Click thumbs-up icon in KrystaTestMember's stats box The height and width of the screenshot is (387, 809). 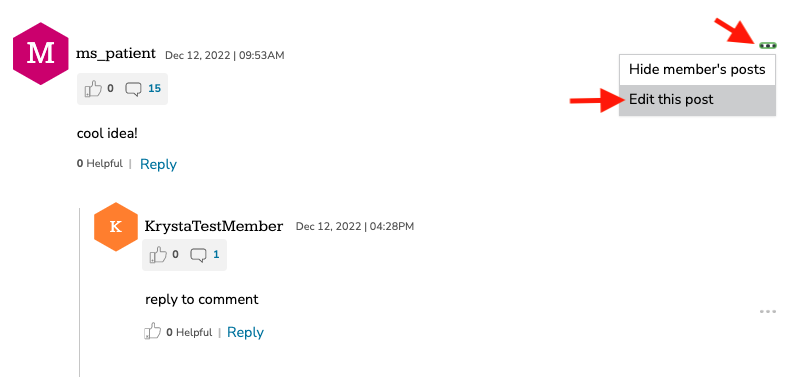pos(158,254)
